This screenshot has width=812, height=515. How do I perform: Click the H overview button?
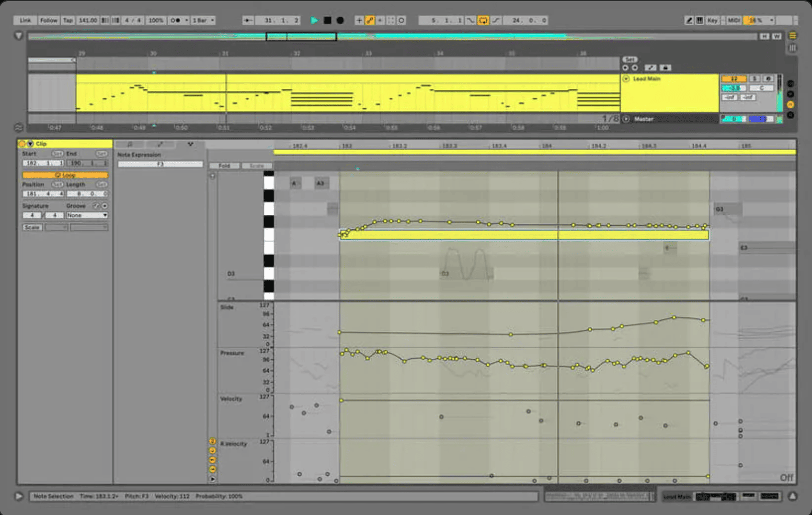(764, 36)
